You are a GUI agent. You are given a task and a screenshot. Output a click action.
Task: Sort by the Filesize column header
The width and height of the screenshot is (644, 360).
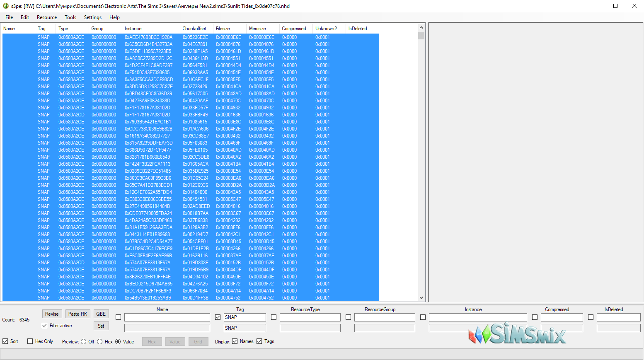230,29
